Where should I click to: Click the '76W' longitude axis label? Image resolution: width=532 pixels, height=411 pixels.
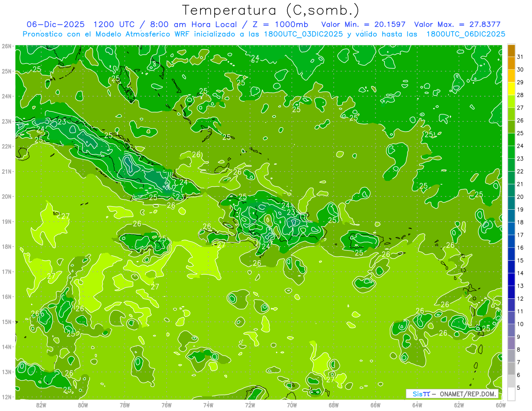(167, 405)
